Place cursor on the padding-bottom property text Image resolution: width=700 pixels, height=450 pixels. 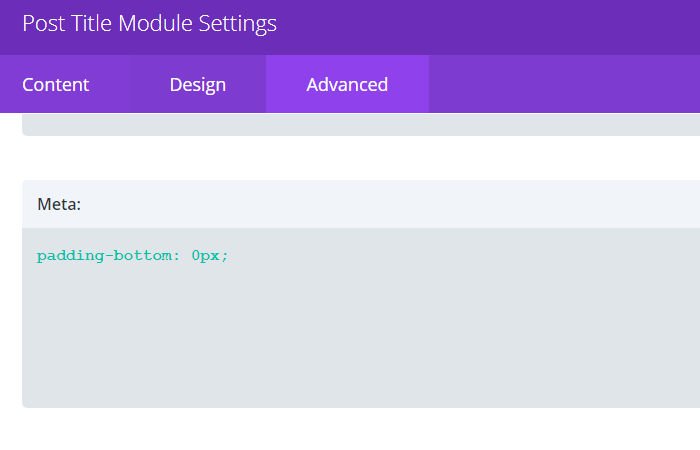click(x=103, y=256)
